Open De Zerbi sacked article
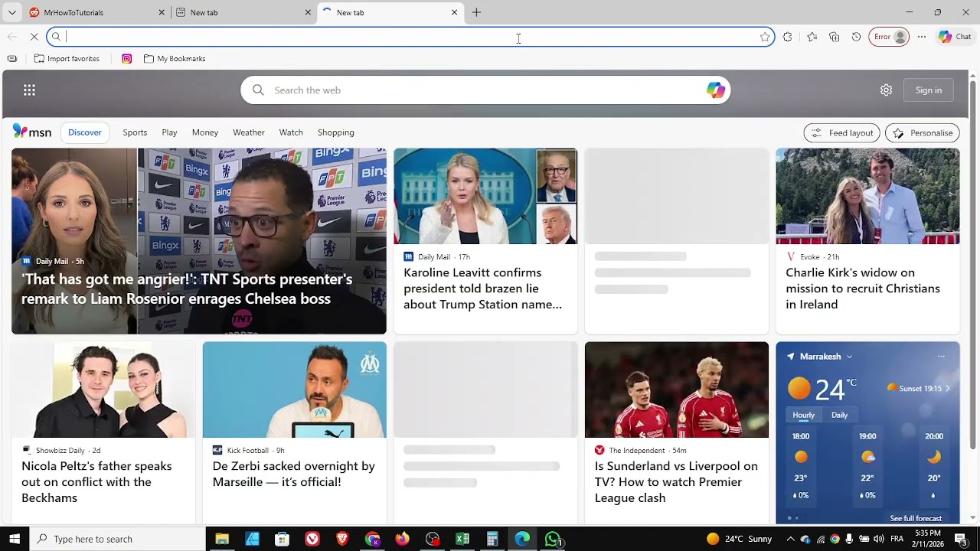 coord(295,433)
